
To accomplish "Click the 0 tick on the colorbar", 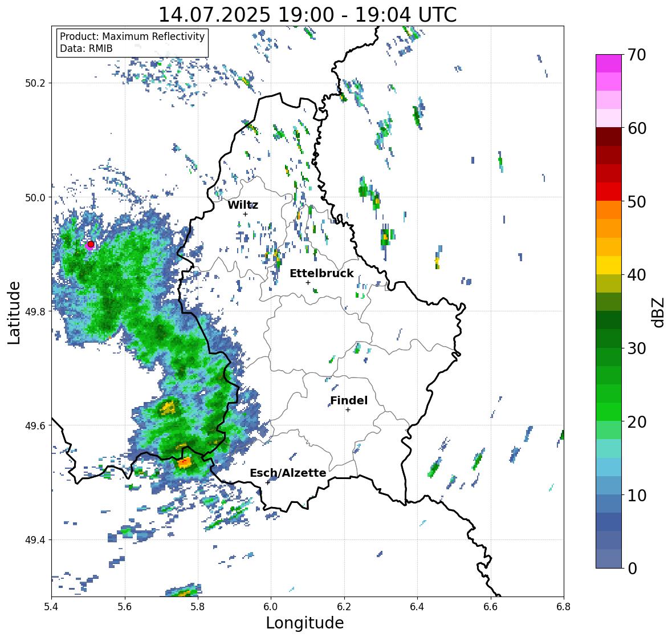I will click(632, 569).
